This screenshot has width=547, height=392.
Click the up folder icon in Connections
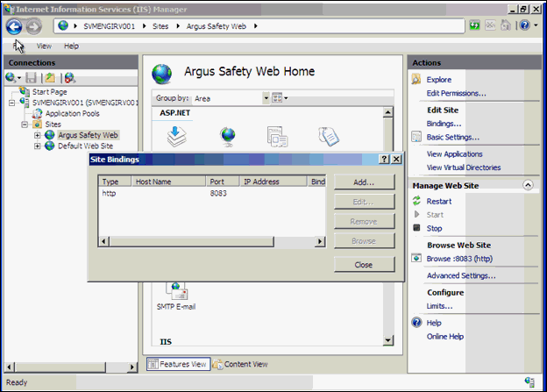[x=50, y=78]
